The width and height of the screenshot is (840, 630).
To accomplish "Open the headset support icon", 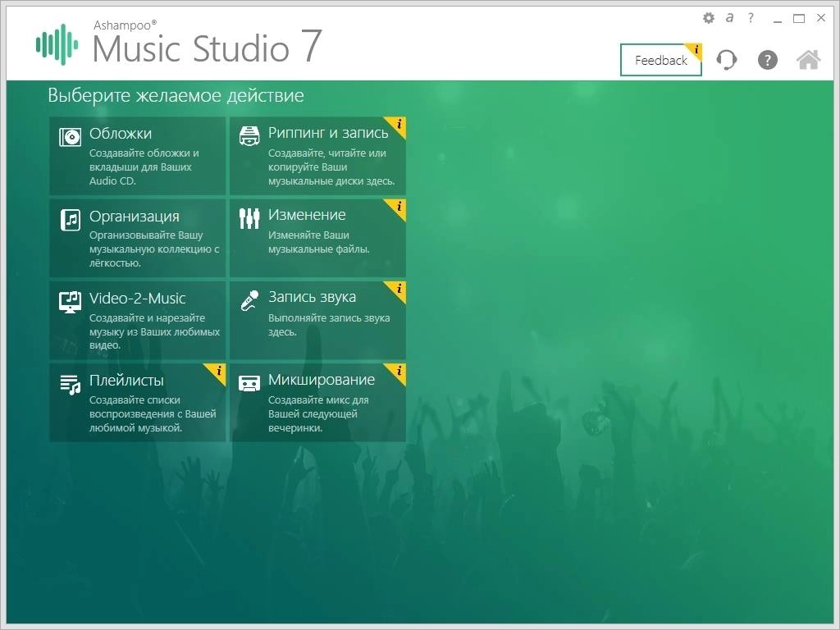I will coord(727,59).
